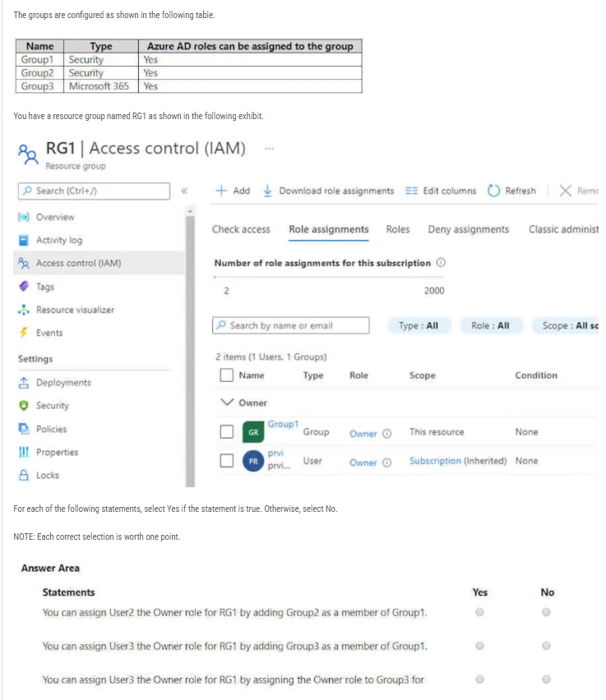606x700 pixels.
Task: Click the Properties bars icon
Action: [x=24, y=452]
